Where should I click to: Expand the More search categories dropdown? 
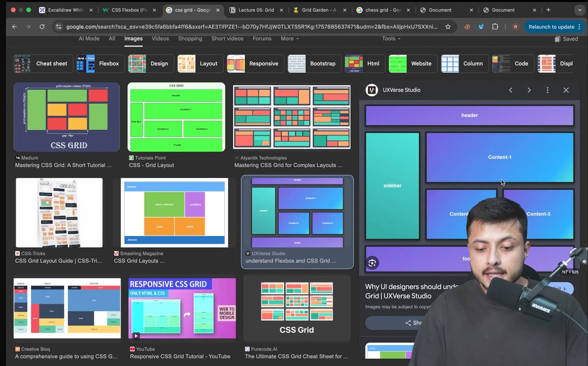[x=290, y=39]
